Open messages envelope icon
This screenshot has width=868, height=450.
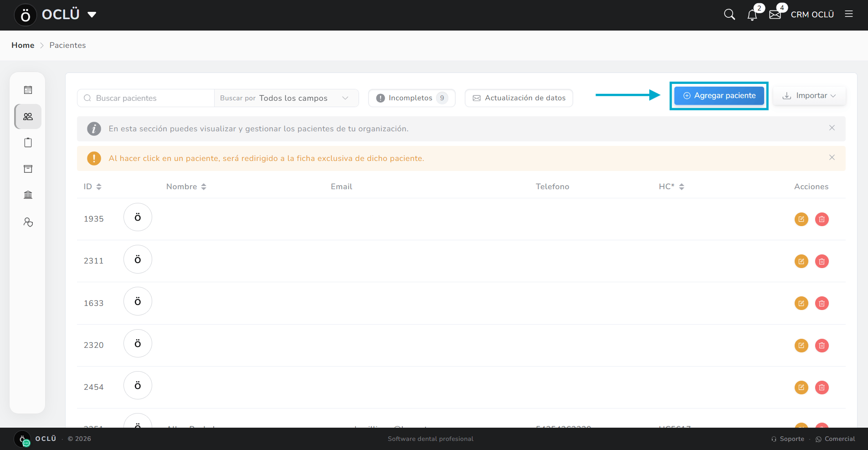(x=775, y=15)
